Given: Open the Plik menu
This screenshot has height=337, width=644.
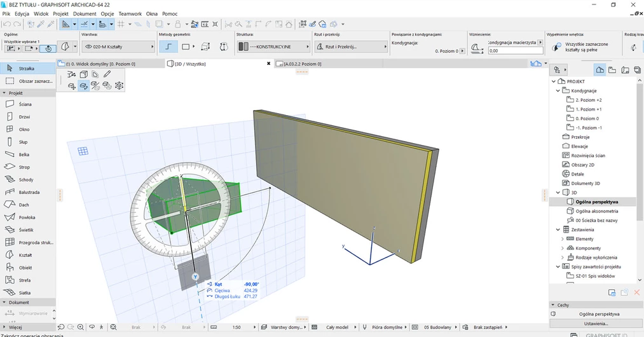Looking at the screenshot, I should [6, 13].
